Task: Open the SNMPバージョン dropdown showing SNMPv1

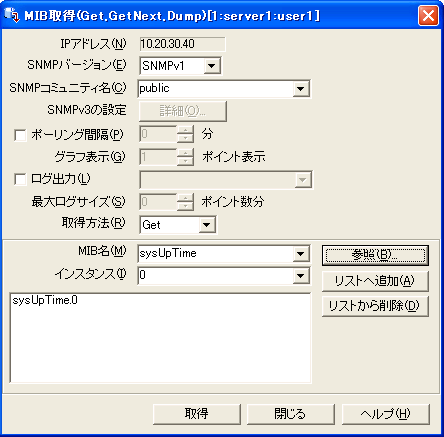Action: point(212,66)
